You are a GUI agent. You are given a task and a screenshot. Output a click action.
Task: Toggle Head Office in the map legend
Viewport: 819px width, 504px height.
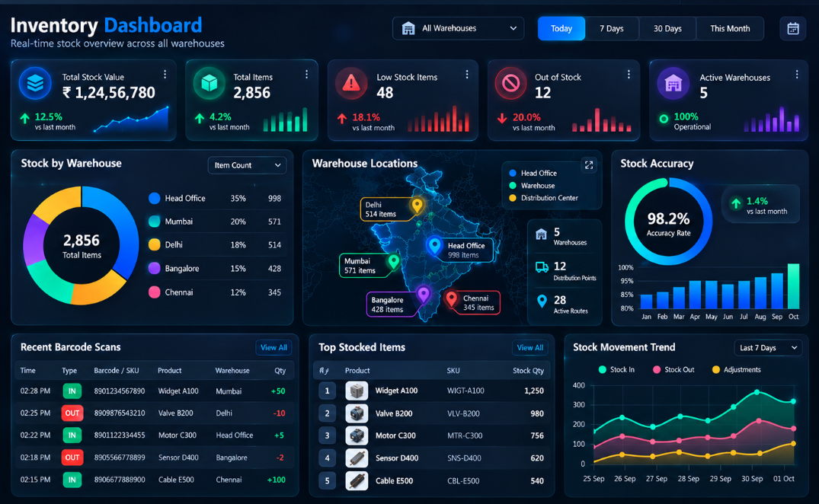pos(533,174)
